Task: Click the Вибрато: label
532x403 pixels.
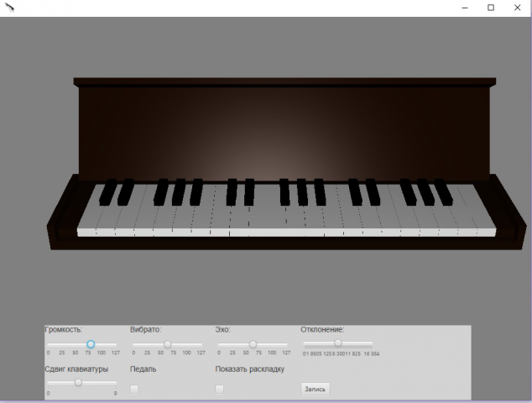Action: click(x=145, y=330)
